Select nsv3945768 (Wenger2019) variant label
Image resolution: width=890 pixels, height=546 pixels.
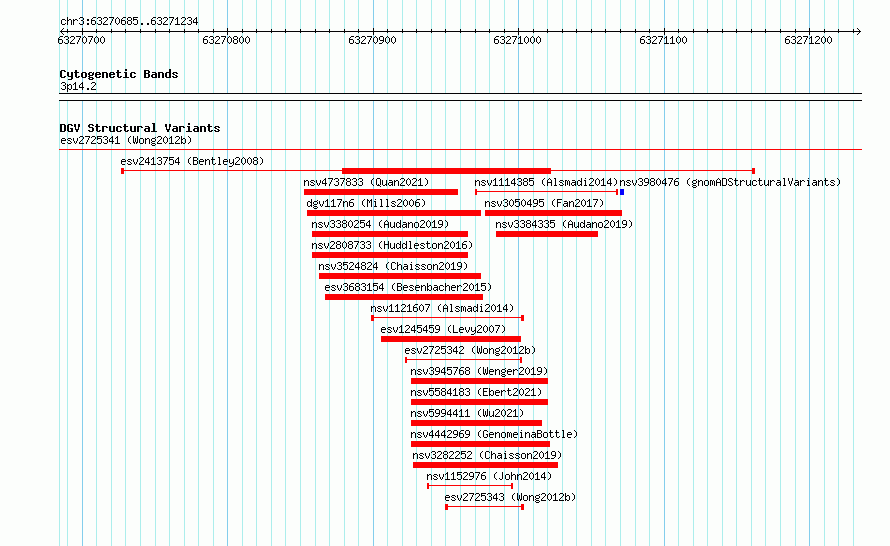click(x=479, y=371)
